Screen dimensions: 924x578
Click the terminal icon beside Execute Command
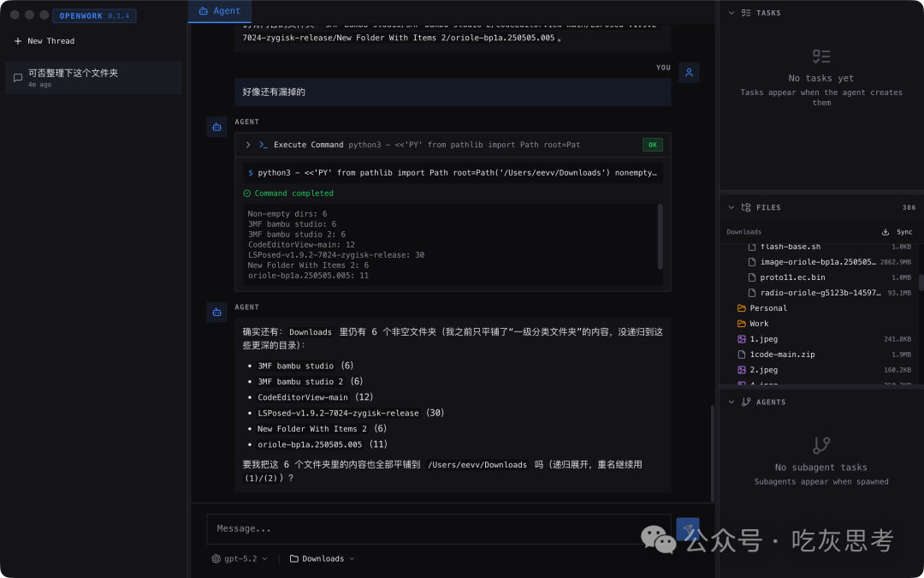click(x=264, y=145)
